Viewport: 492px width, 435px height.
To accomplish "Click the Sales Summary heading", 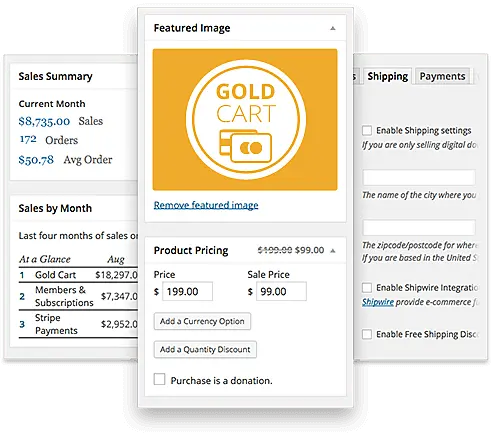I will click(55, 76).
